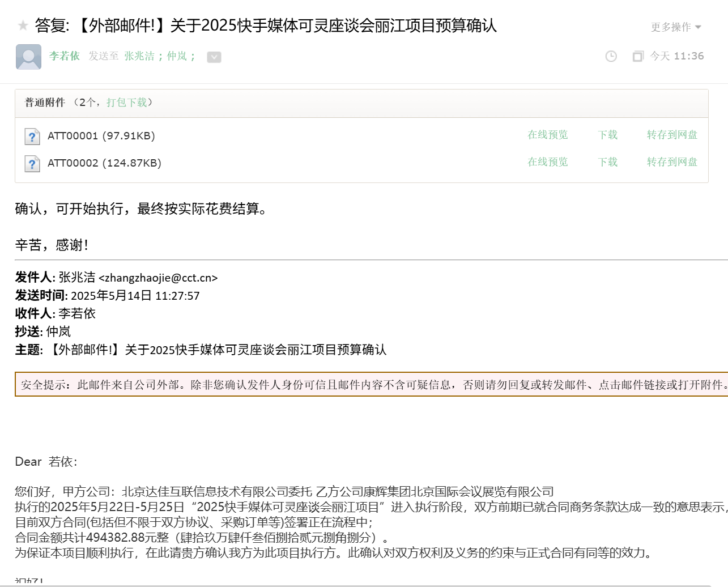The image size is (728, 587).
Task: Click the ATT00001 file icon
Action: [32, 137]
